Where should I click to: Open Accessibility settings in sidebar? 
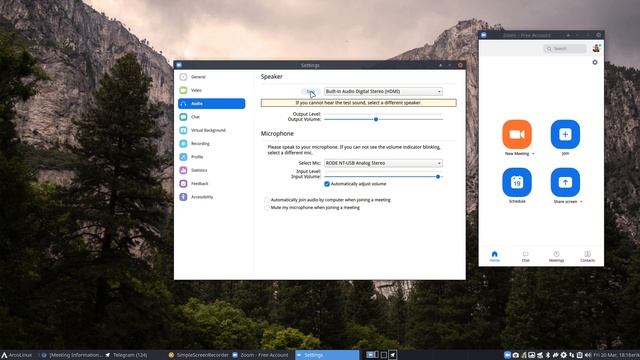coord(211,197)
